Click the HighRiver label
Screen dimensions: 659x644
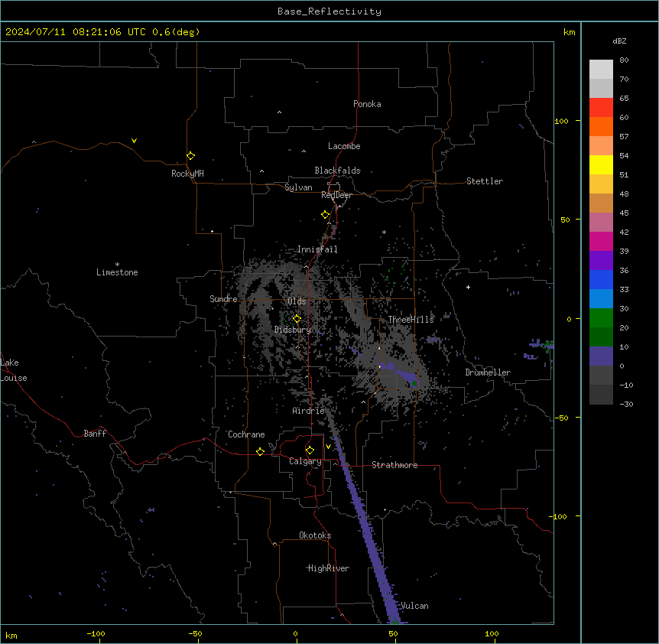pos(329,568)
